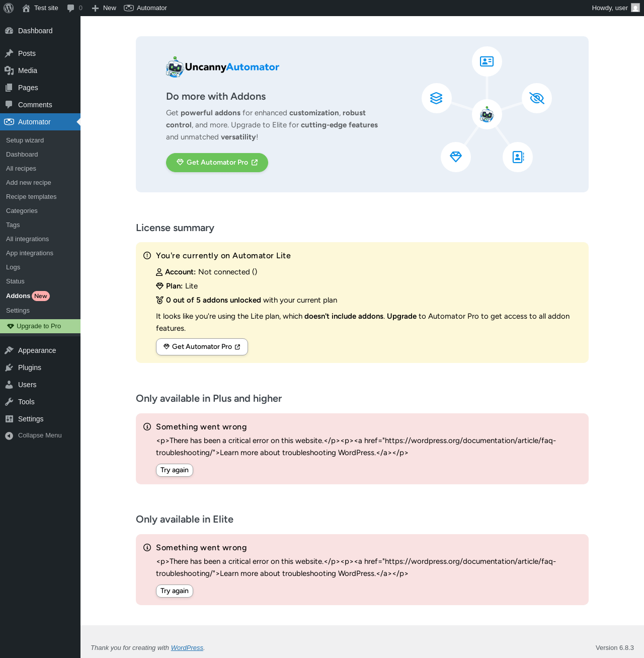Screen dimensions: 644x658
Task: Collapse the admin menu
Action: 40,435
